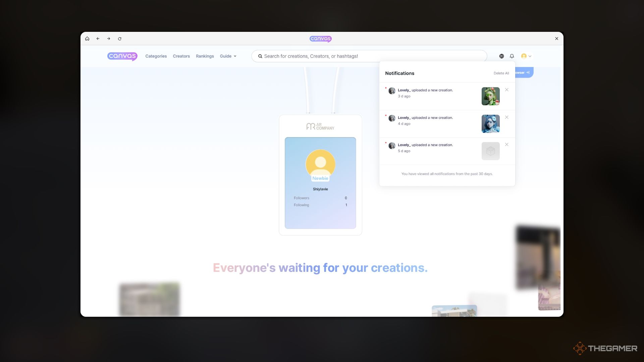The height and width of the screenshot is (362, 644).
Task: Click the home icon in browser bar
Action: (87, 39)
